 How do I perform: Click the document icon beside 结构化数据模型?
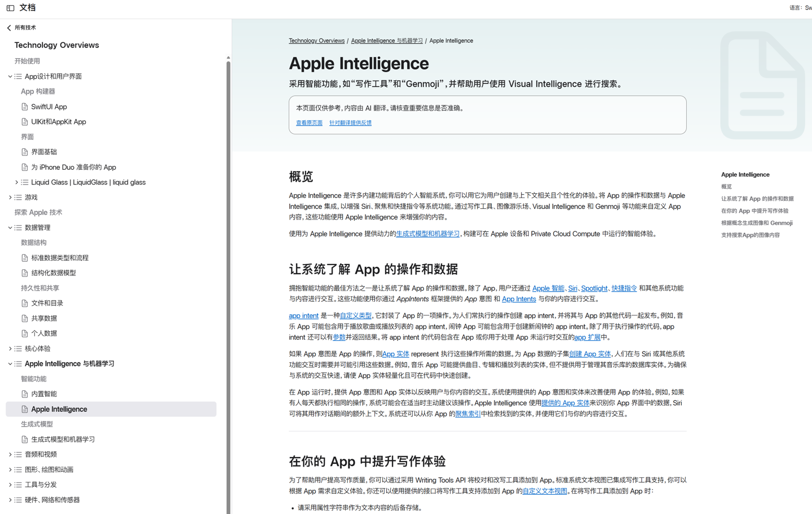(x=25, y=273)
